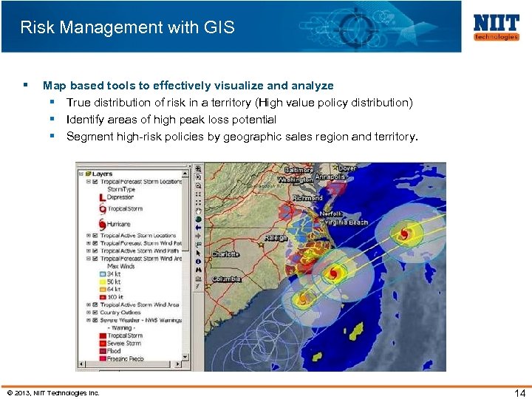Click the measure tool icon

point(199,279)
